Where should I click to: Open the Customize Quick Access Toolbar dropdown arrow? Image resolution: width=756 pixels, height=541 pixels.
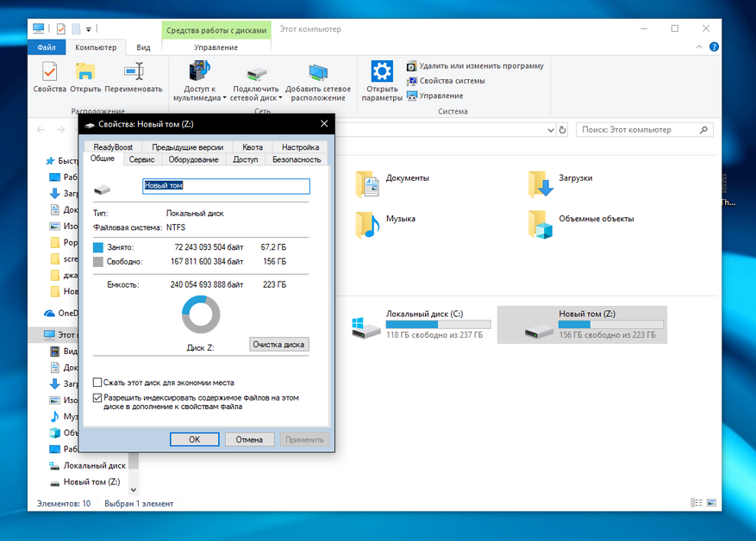pyautogui.click(x=89, y=29)
